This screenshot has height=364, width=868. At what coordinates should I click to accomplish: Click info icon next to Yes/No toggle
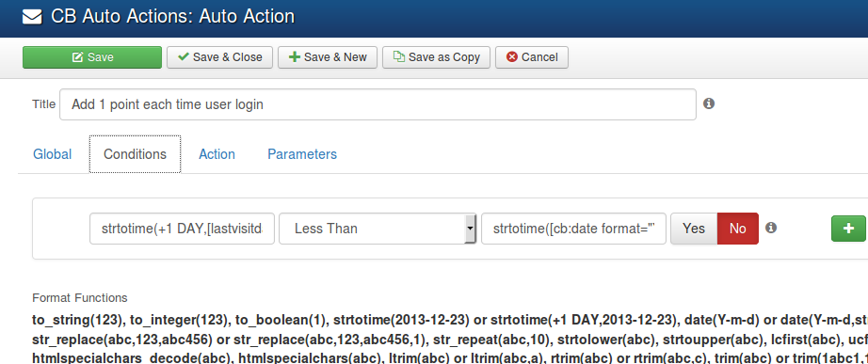[x=771, y=228]
